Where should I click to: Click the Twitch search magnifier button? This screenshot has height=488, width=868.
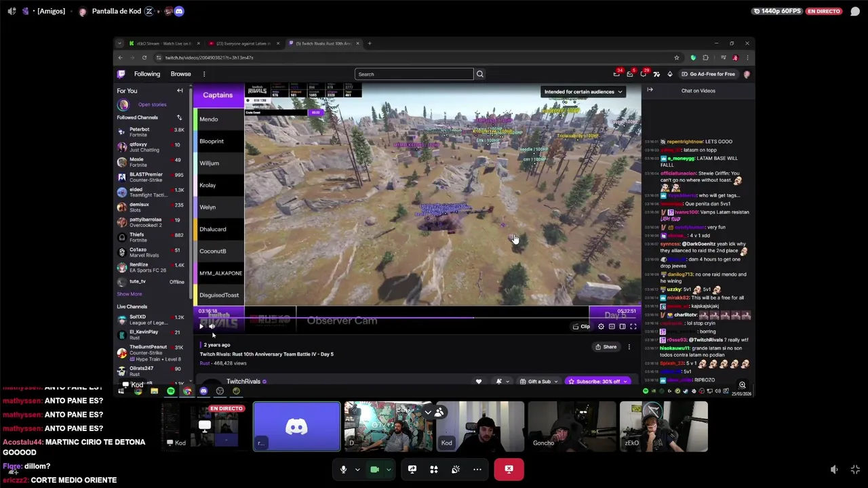[479, 74]
